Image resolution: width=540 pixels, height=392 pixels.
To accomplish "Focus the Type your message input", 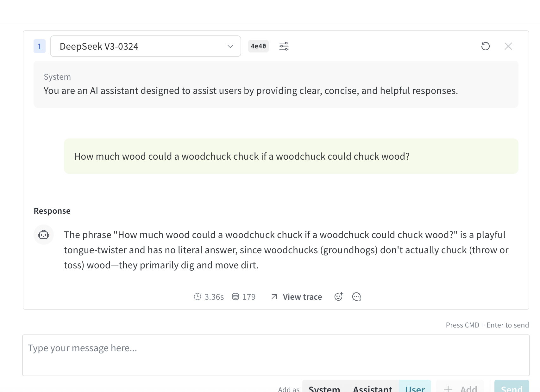I will pyautogui.click(x=276, y=355).
